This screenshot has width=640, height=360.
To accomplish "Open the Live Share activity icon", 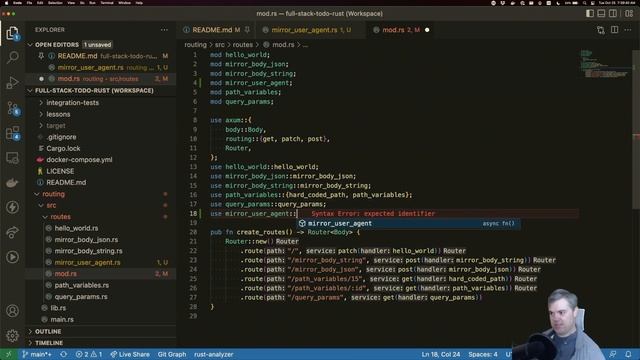I will coord(13,232).
